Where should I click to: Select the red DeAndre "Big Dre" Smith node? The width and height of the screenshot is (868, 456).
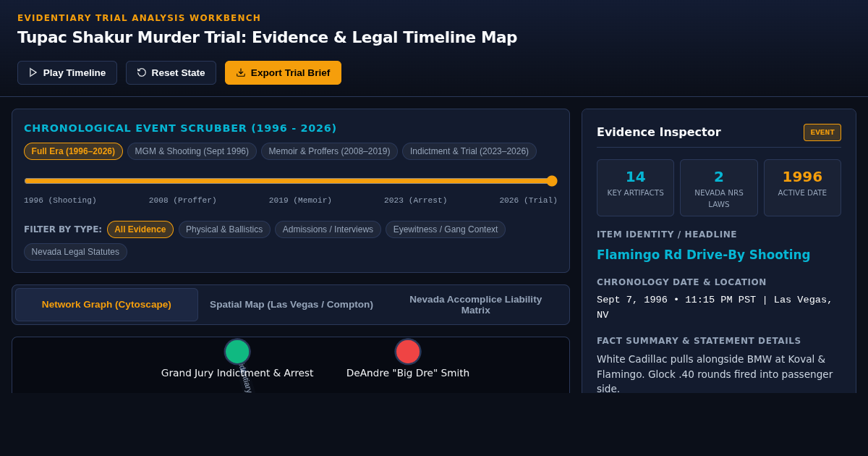(408, 352)
